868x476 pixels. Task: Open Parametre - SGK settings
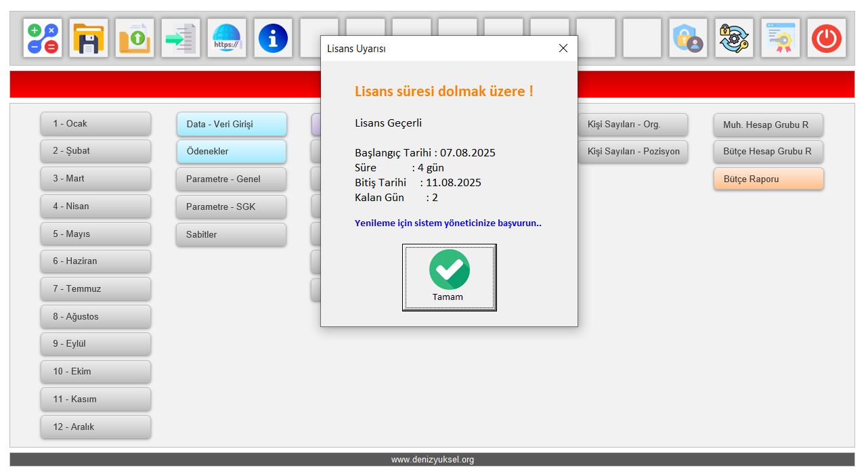232,207
